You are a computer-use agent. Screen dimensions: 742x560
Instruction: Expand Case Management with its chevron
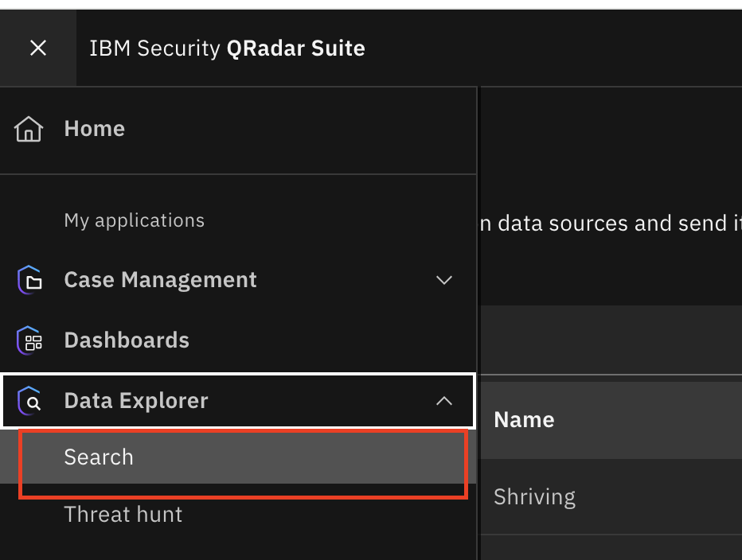click(444, 280)
